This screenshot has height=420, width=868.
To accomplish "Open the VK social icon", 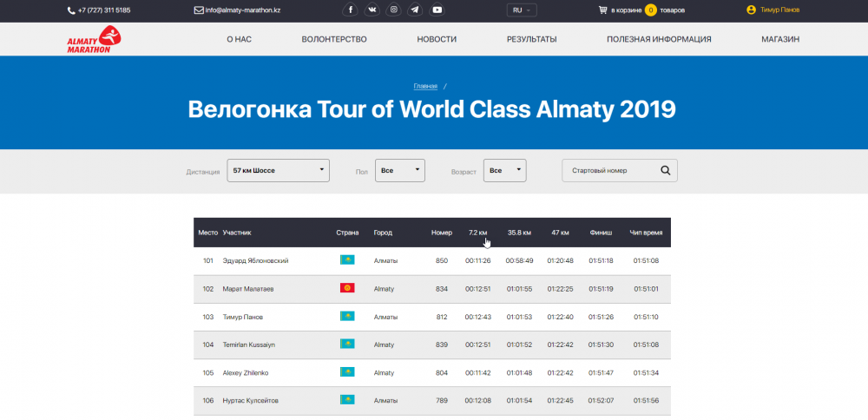I will tap(372, 10).
